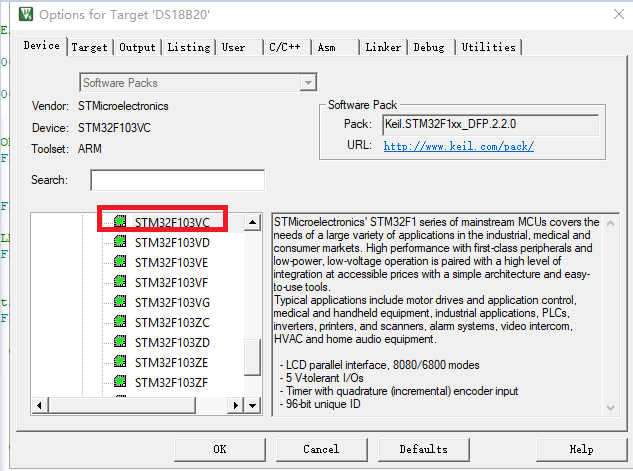Open the Software Packs dropdown

pyautogui.click(x=308, y=83)
